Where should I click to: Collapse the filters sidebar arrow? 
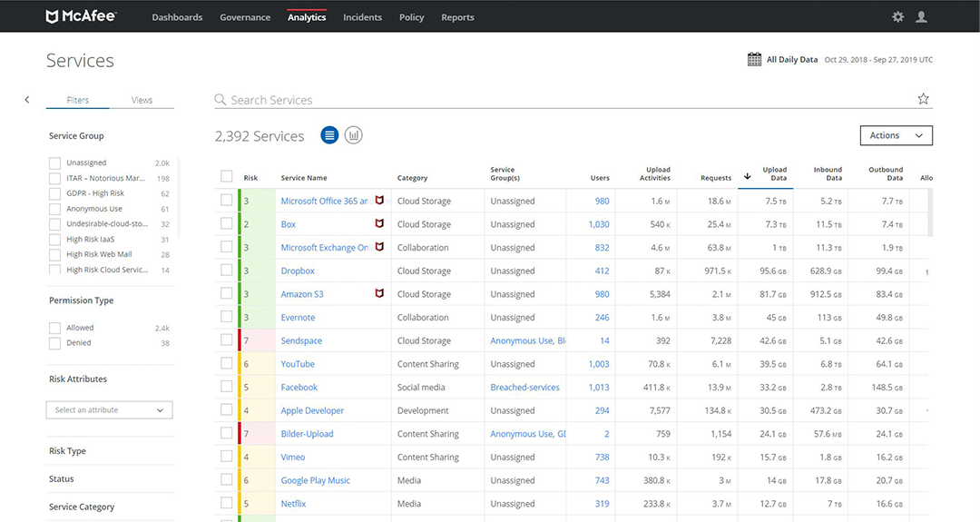point(27,99)
